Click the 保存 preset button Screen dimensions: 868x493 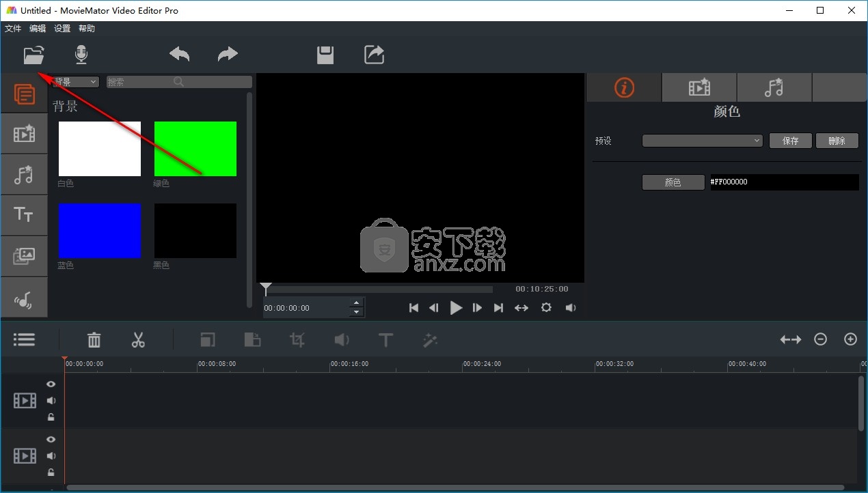click(791, 141)
